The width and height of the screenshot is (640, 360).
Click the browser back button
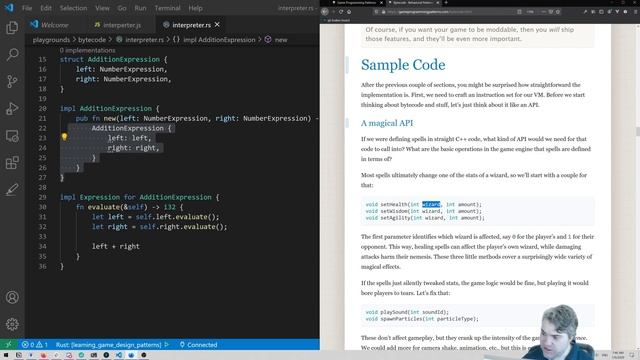(325, 12)
